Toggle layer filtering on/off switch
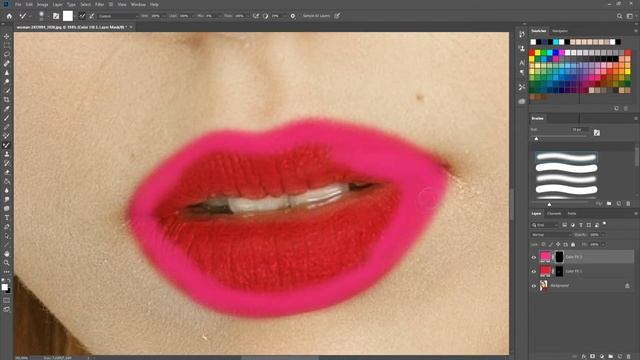The image size is (640, 360). pyautogui.click(x=604, y=224)
